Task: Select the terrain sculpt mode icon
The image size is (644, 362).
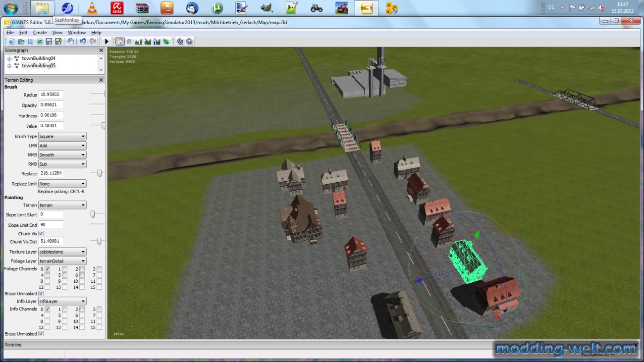Action: point(138,42)
